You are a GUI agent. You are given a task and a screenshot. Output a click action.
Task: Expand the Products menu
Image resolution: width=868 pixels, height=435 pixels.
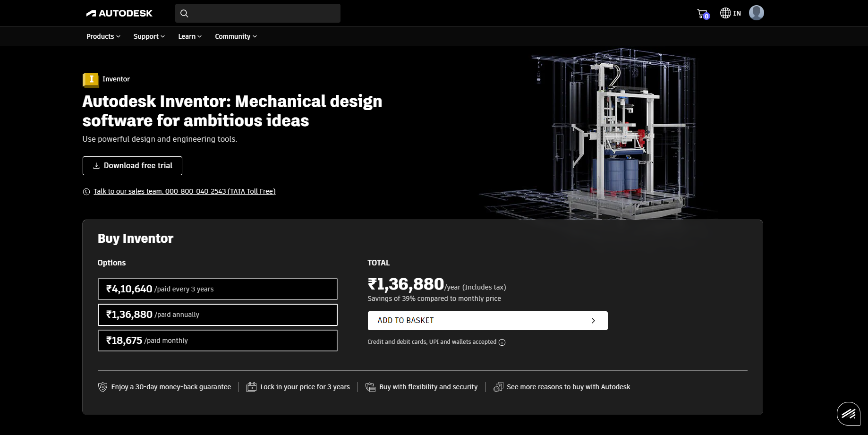[x=103, y=36]
